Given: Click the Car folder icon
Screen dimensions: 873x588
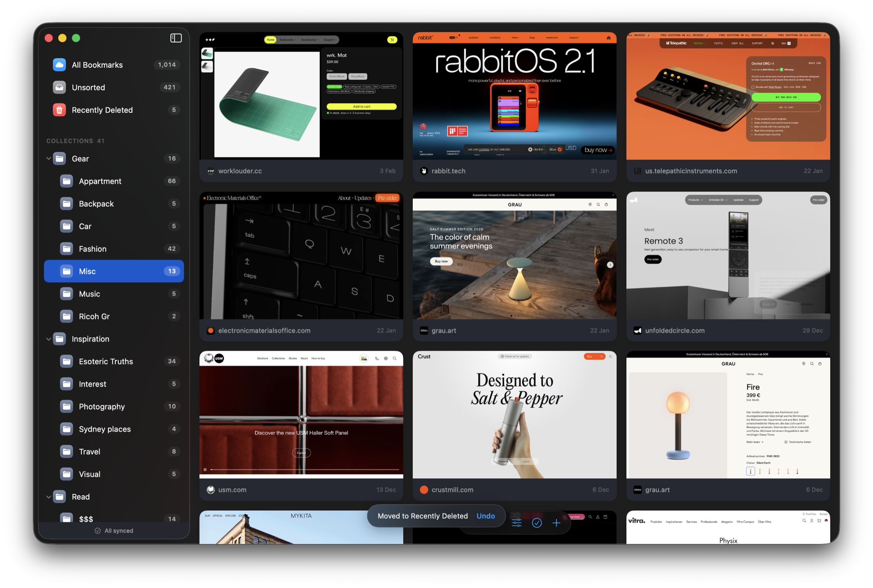Looking at the screenshot, I should coord(67,226).
